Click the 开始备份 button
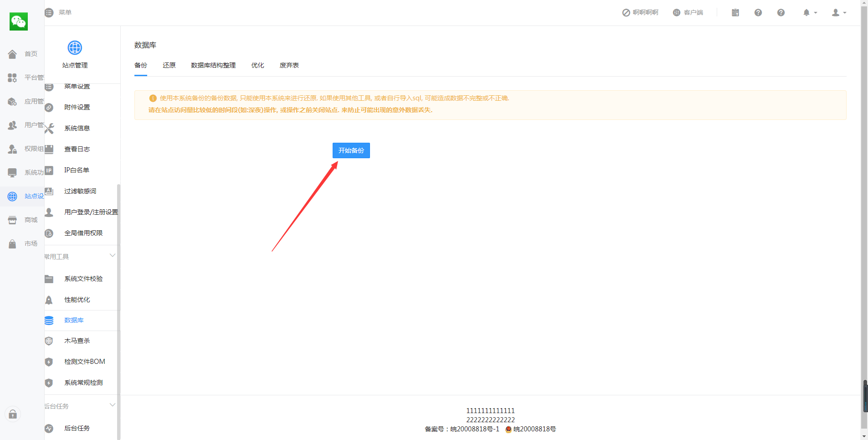 click(351, 150)
